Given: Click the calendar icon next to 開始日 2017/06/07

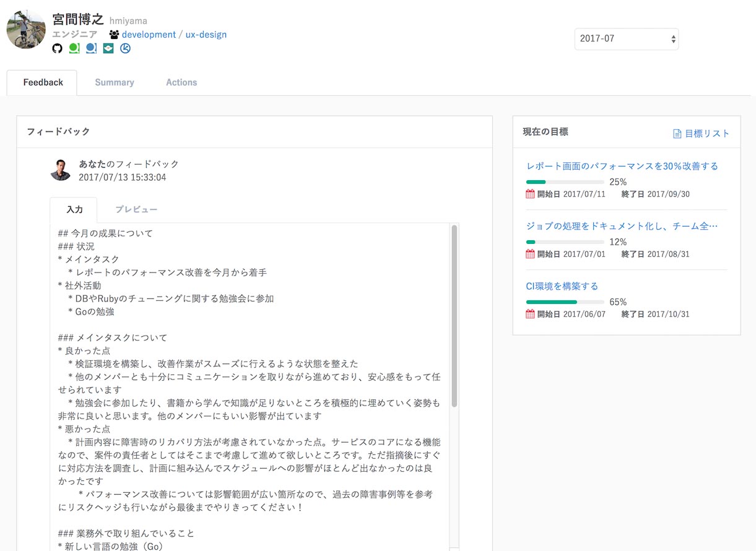Looking at the screenshot, I should (x=530, y=314).
